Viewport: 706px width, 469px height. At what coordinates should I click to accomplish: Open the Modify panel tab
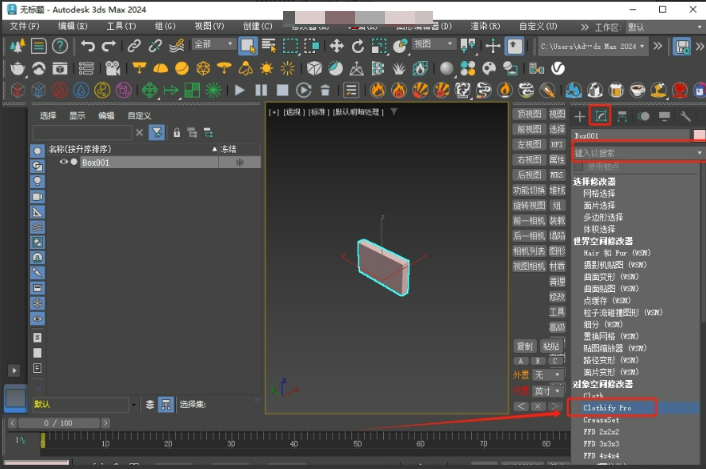(600, 115)
